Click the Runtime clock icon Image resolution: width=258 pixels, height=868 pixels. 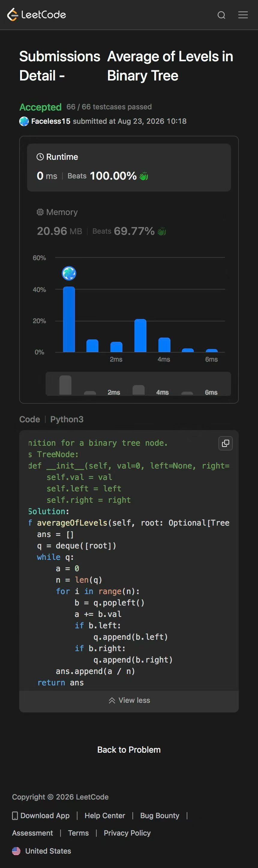coord(40,157)
